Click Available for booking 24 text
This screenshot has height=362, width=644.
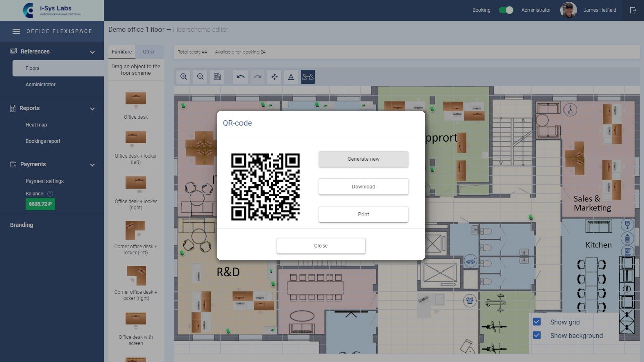(x=240, y=52)
